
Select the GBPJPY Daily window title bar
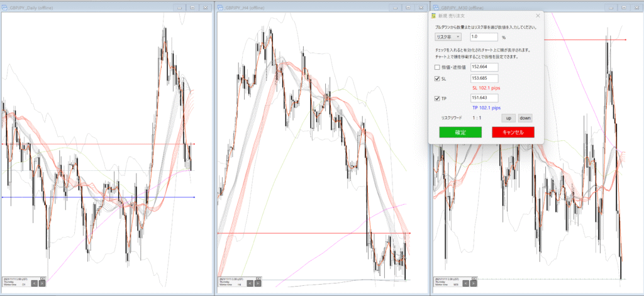94,7
